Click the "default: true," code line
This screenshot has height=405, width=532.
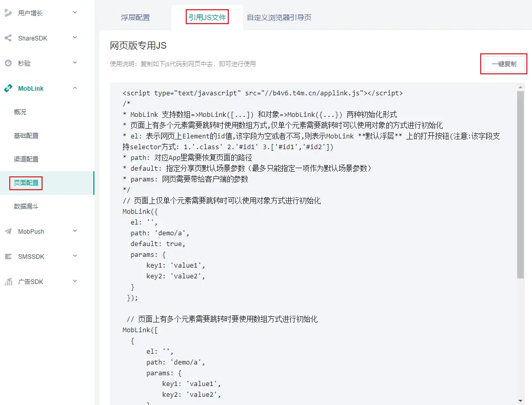tap(158, 244)
